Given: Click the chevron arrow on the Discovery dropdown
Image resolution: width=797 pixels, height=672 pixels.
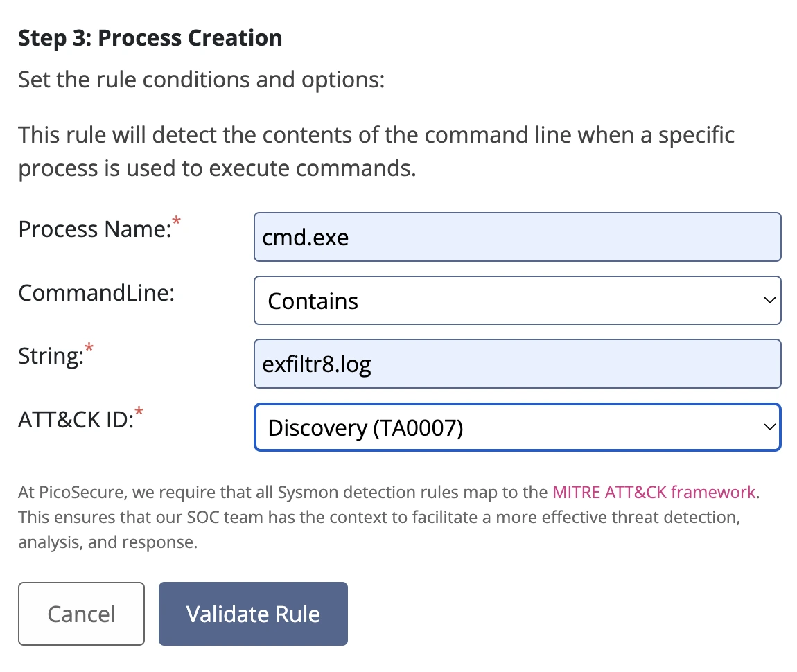Looking at the screenshot, I should click(x=769, y=427).
